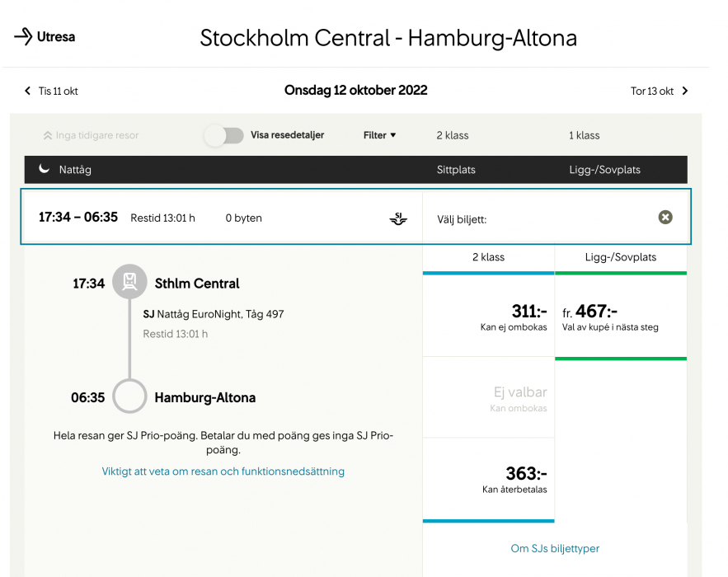Open the Filter dropdown
This screenshot has height=577, width=728.
[379, 135]
